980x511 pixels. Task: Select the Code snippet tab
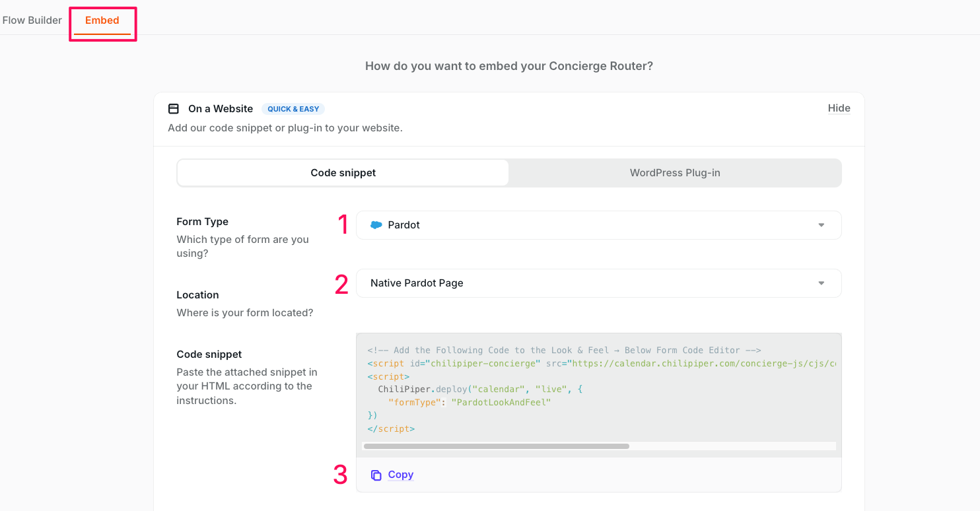tap(343, 173)
